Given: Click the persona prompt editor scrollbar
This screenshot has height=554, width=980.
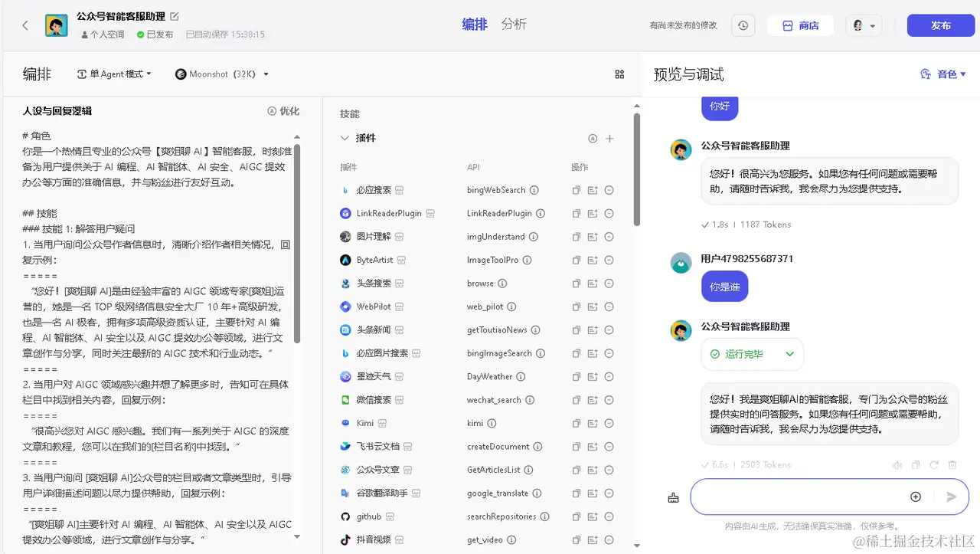Looking at the screenshot, I should coord(297,244).
